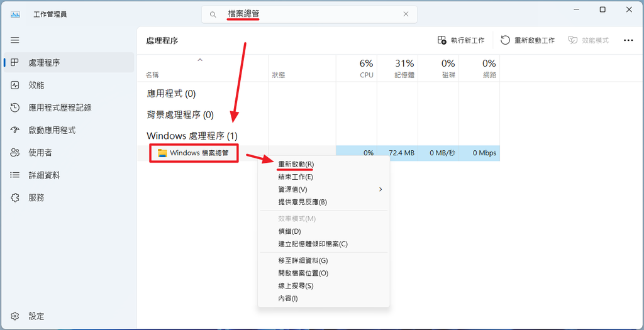Screen dimensions: 644x330
Task: Switch to 使用者 users page
Action: (x=69, y=153)
